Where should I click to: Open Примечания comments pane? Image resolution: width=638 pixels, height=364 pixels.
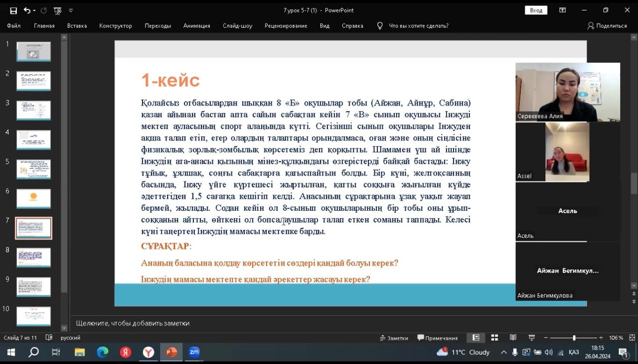437,338
